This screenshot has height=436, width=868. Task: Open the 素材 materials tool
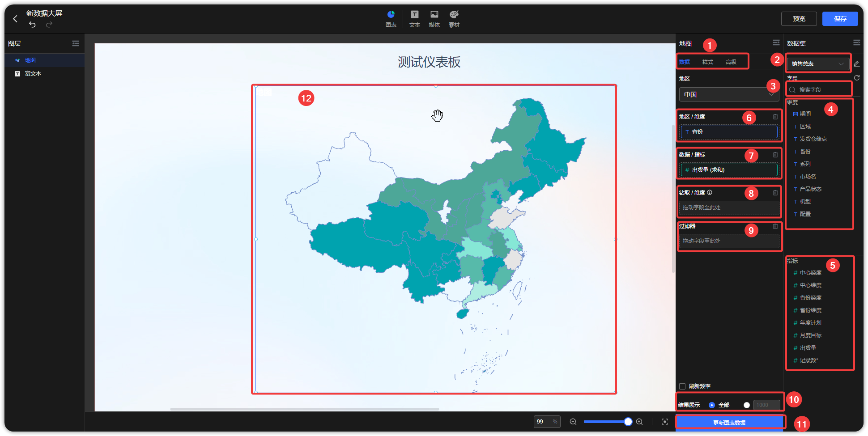454,19
